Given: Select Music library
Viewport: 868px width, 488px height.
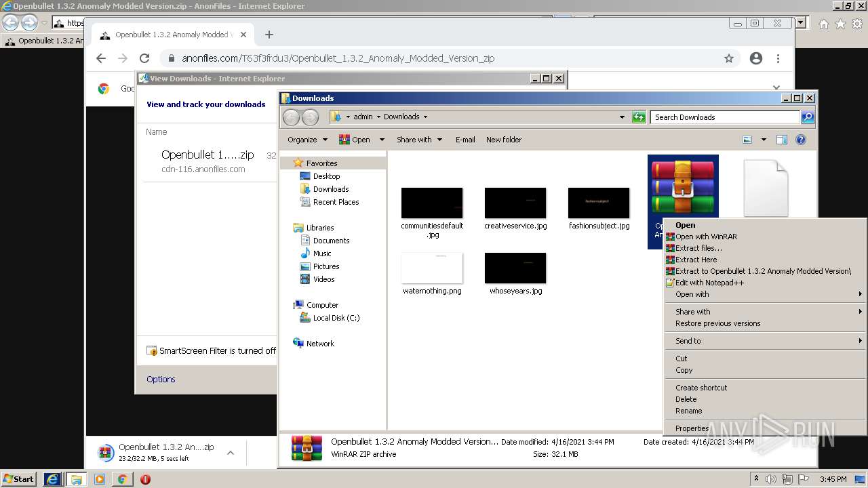Looking at the screenshot, I should point(322,253).
